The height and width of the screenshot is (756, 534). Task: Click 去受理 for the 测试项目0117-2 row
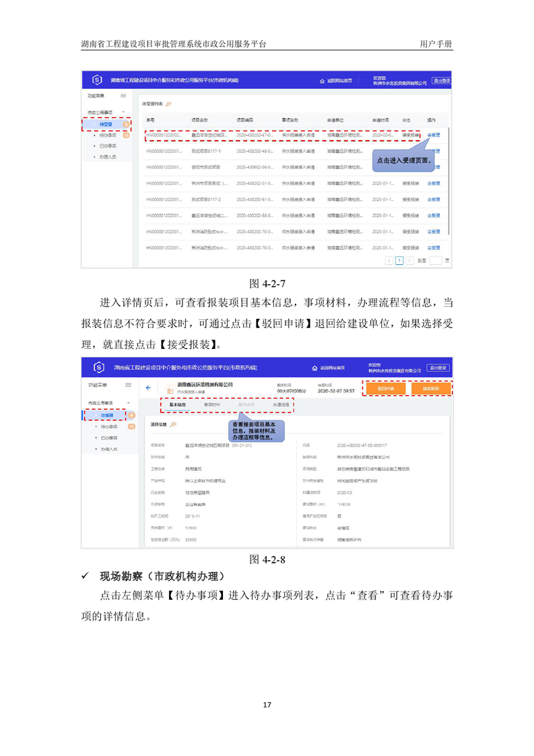click(433, 199)
